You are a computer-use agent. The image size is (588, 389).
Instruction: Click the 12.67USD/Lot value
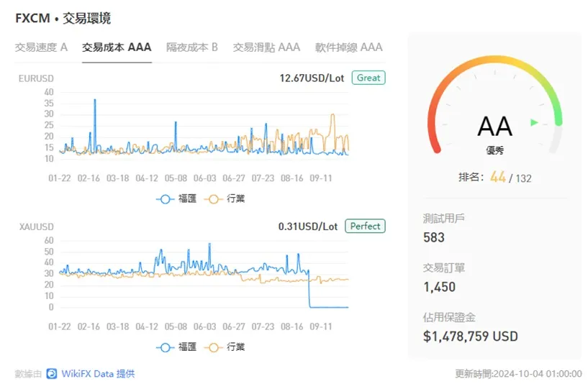pos(312,78)
